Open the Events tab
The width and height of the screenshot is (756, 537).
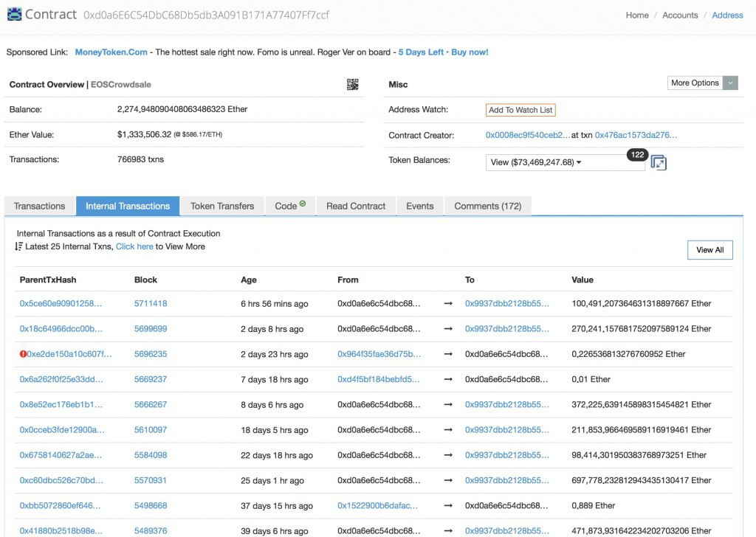point(420,206)
